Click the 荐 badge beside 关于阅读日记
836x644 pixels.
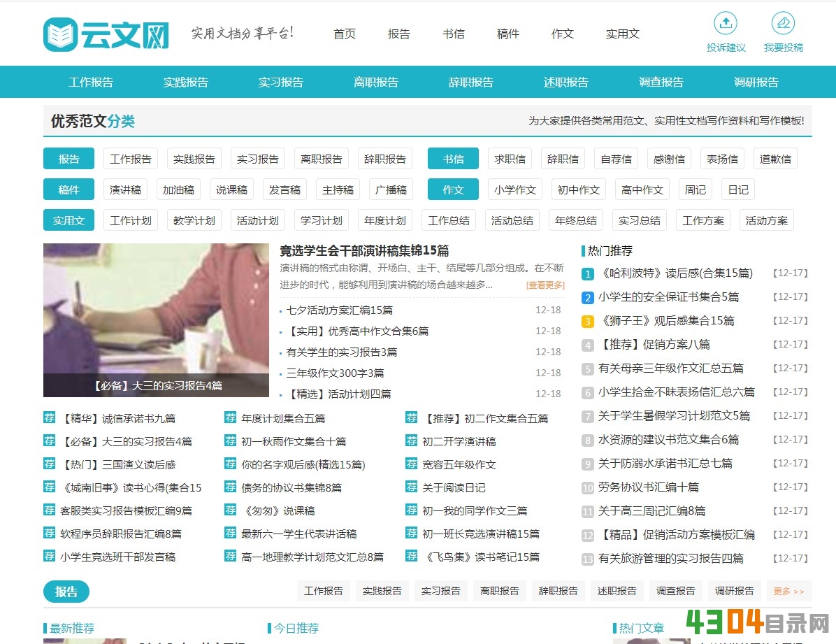pyautogui.click(x=411, y=487)
